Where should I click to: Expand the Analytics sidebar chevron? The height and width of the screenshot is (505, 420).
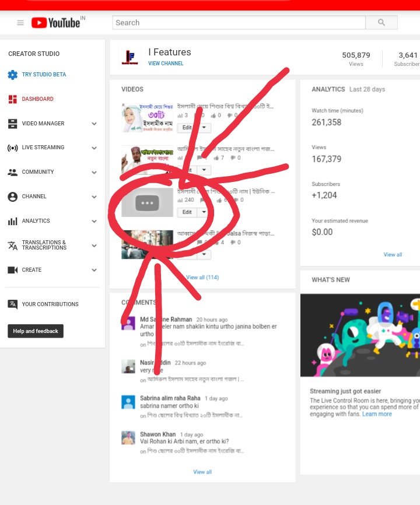94,221
